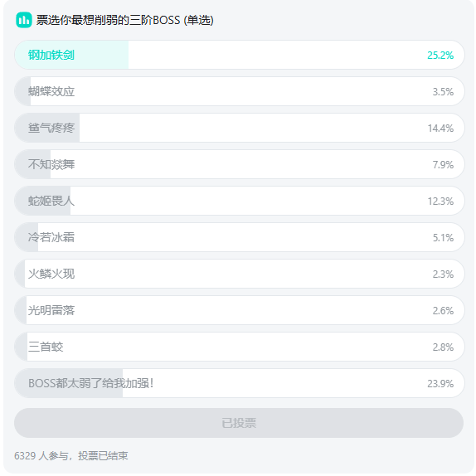This screenshot has height=476, width=476.
Task: Click the 7.9% vote percentage
Action: (x=443, y=165)
